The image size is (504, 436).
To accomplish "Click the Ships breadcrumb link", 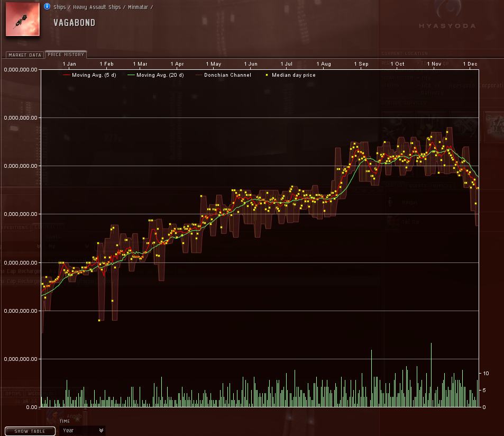I will [x=59, y=7].
